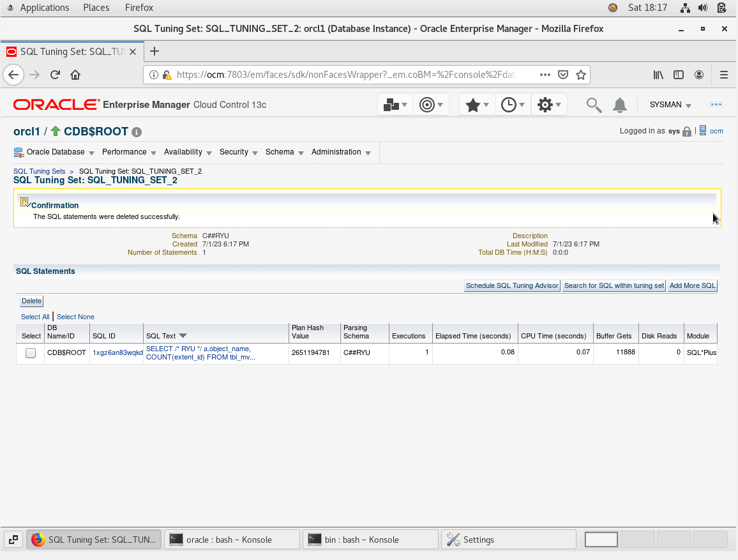738x560 pixels.
Task: Click Select None link
Action: pyautogui.click(x=75, y=317)
